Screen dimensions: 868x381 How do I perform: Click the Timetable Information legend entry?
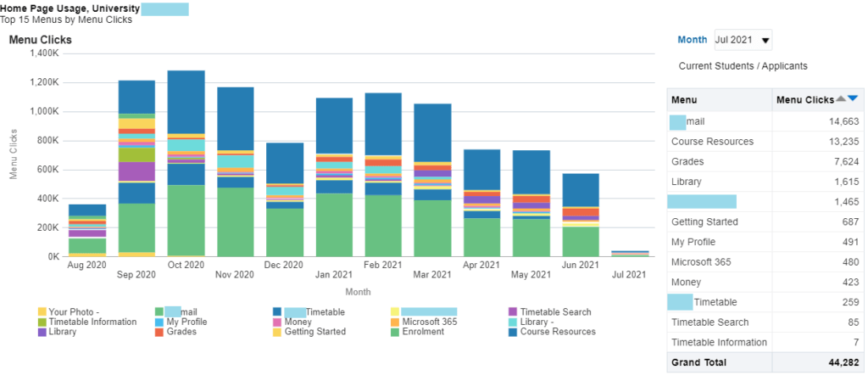pyautogui.click(x=92, y=322)
